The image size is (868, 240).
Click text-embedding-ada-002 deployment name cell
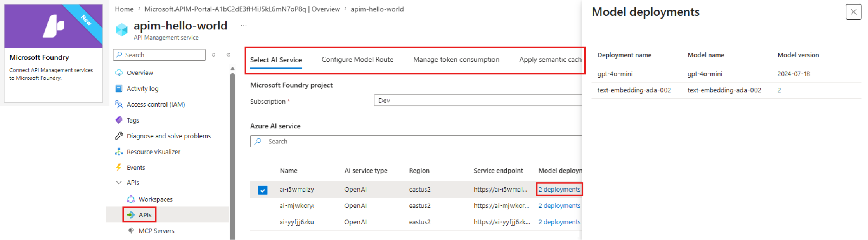click(634, 90)
